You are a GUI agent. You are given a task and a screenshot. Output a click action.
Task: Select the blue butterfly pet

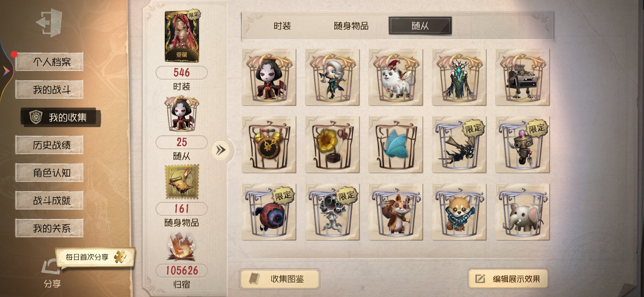point(395,145)
